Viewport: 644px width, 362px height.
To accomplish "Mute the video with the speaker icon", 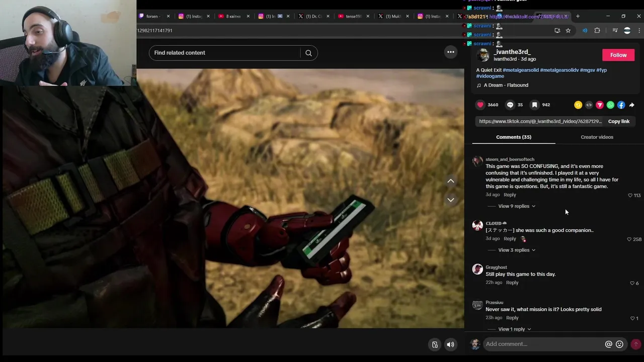I will 450,344.
